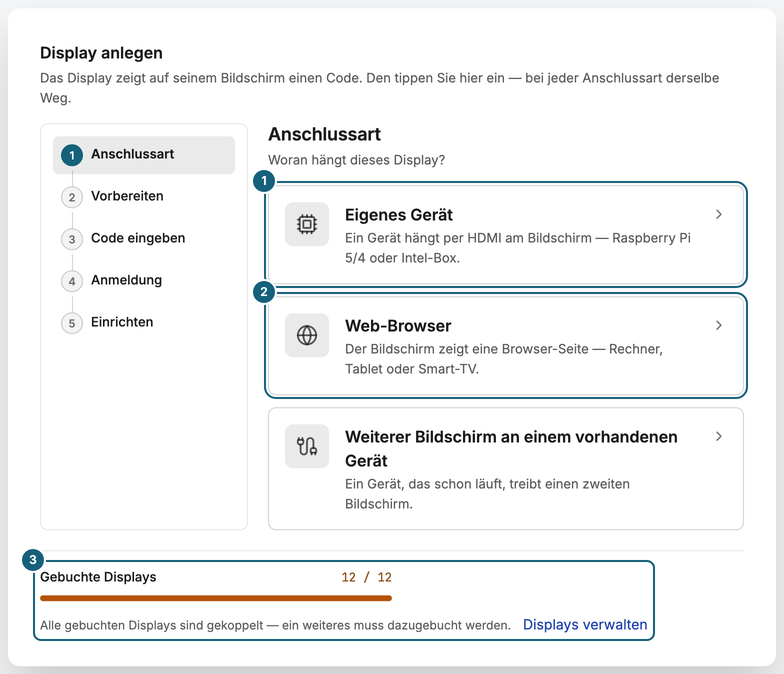Click the chevron on Weiterer Bildschirm card

(719, 436)
